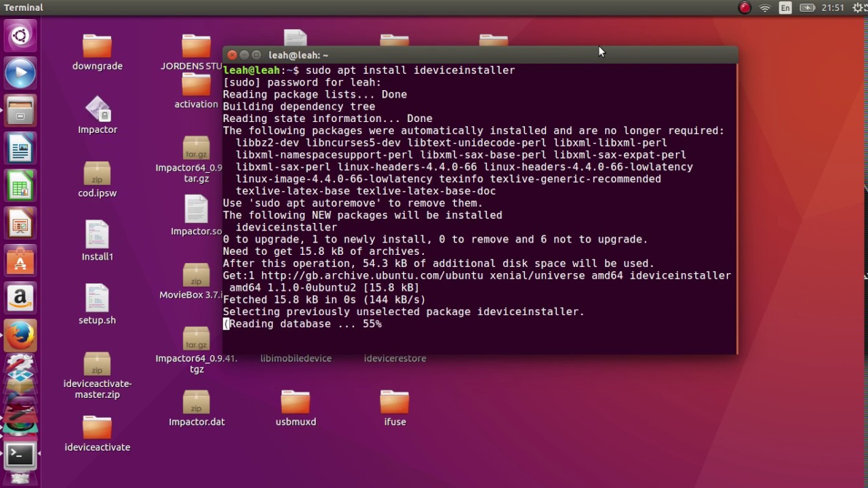Click the libimobiledevice label on the desktop

[296, 359]
